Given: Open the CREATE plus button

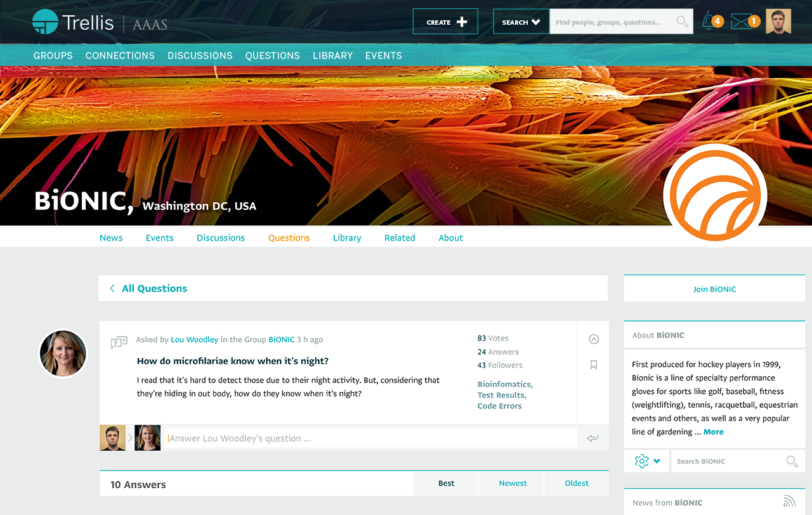Looking at the screenshot, I should [445, 22].
